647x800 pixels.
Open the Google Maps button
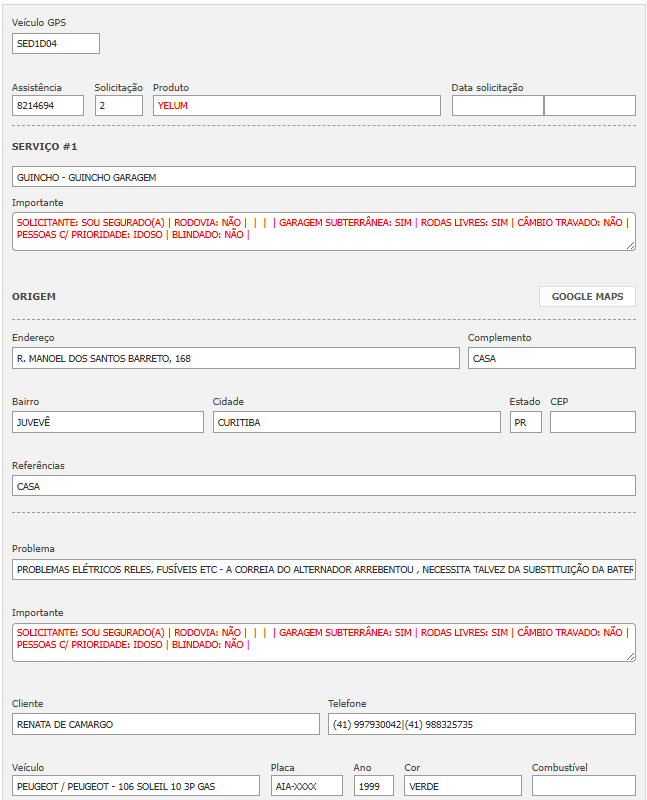tap(587, 296)
